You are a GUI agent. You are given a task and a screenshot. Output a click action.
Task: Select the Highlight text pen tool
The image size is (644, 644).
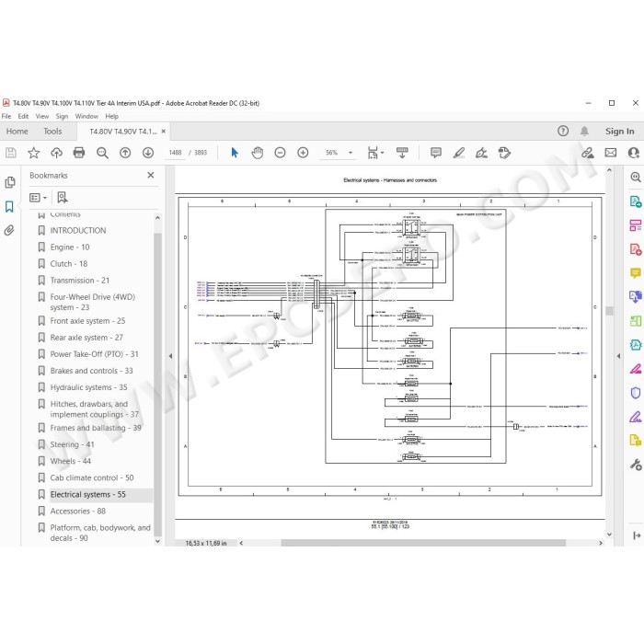coord(459,153)
